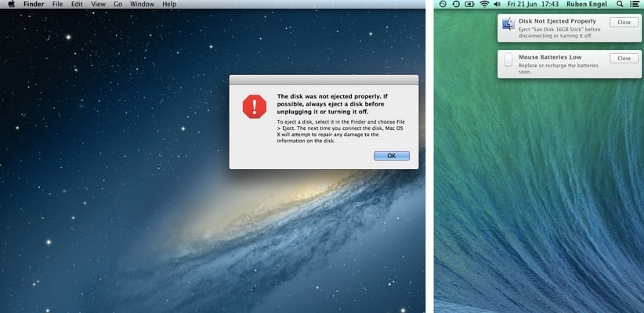Click the date and time Fri 21 Jun 17:43
This screenshot has height=313, width=644.
pyautogui.click(x=533, y=4)
